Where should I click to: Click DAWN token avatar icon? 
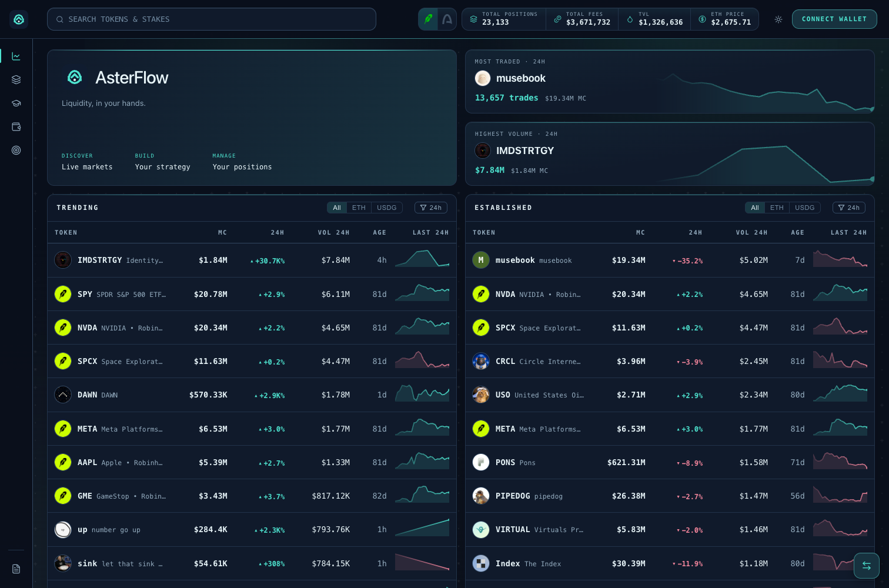[x=63, y=395]
